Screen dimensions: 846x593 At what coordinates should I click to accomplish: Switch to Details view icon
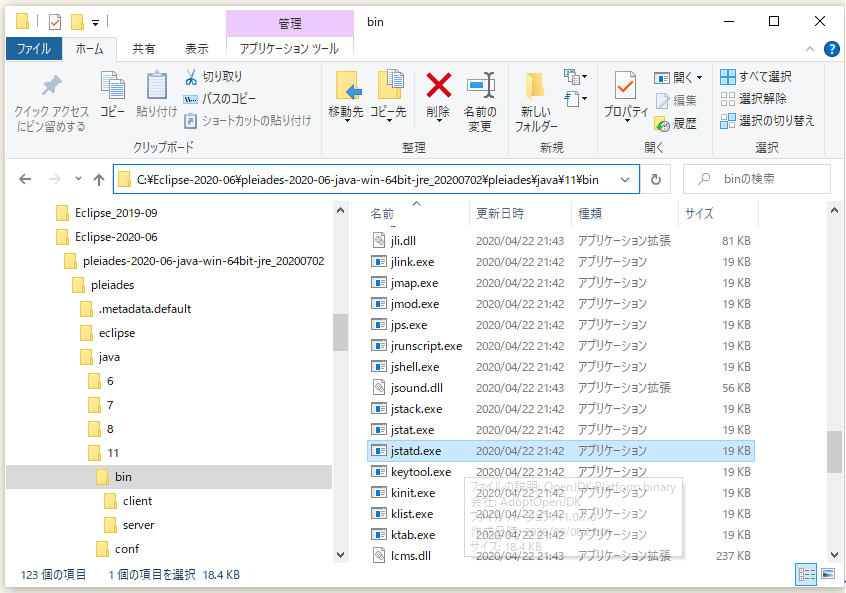(x=807, y=574)
